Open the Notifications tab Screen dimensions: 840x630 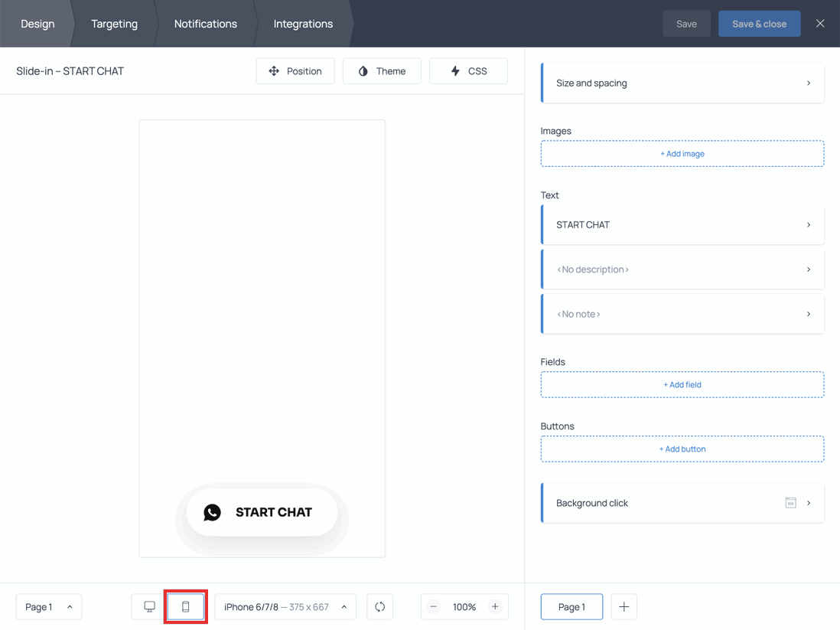pyautogui.click(x=205, y=24)
